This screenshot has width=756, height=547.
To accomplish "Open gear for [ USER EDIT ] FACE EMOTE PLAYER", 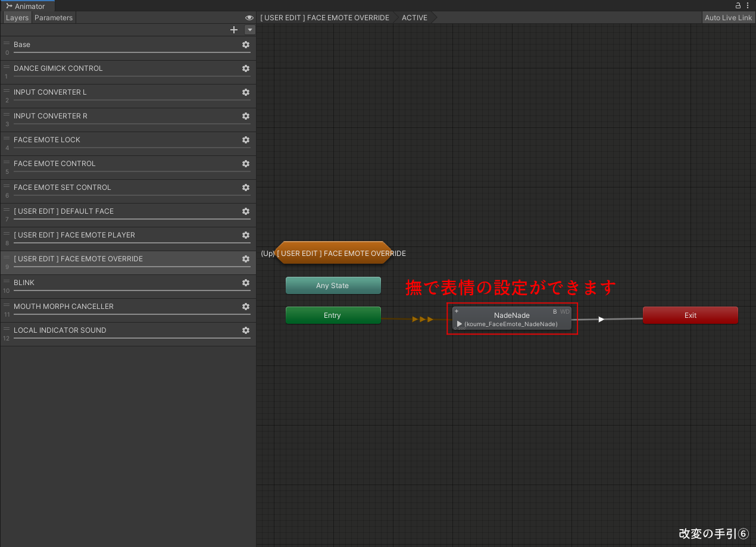I will [x=245, y=235].
